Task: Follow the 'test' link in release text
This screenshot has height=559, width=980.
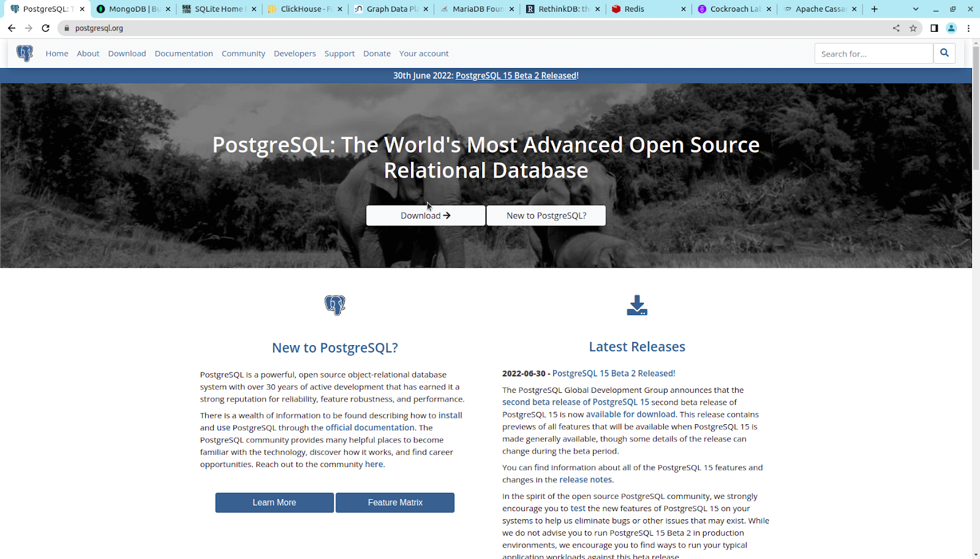Action: (x=578, y=509)
